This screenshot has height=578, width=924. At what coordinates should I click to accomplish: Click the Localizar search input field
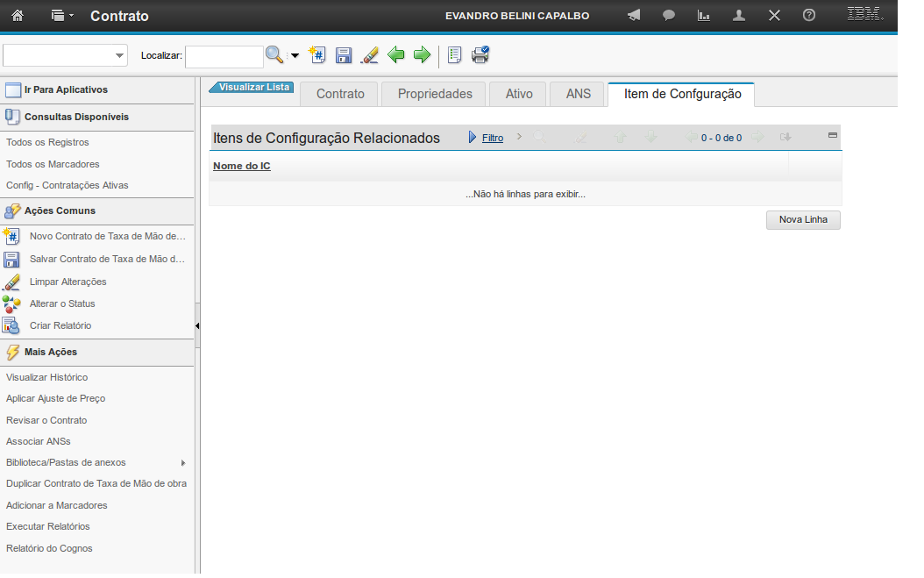coord(224,56)
